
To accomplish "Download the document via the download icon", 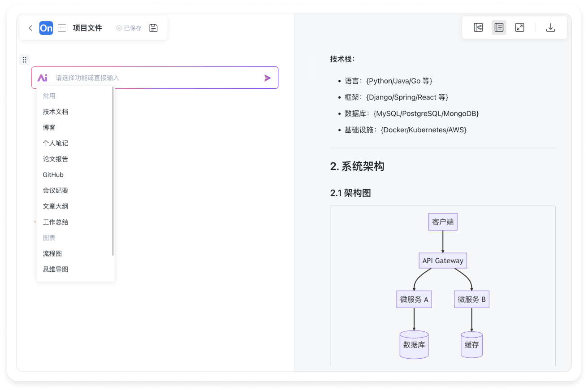I will (550, 27).
